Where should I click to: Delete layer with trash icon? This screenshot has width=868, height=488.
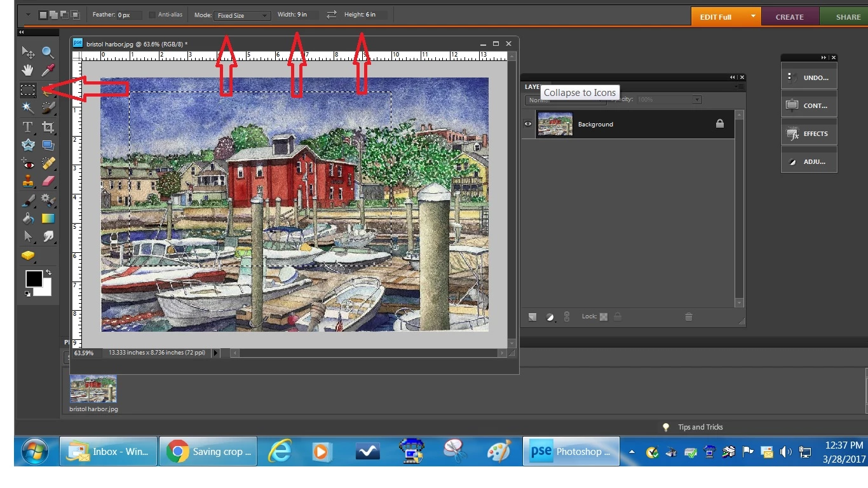point(688,316)
